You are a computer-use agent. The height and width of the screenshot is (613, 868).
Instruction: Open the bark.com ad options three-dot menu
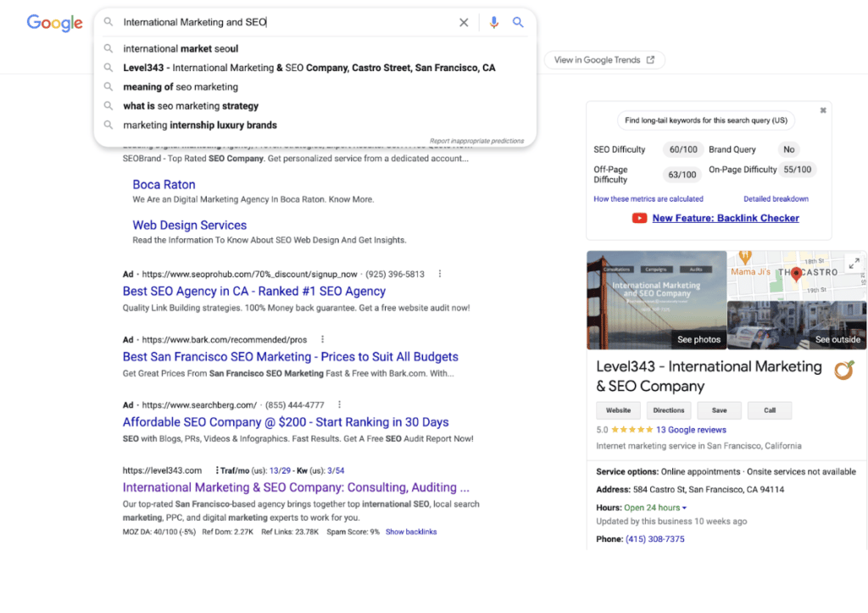point(322,339)
